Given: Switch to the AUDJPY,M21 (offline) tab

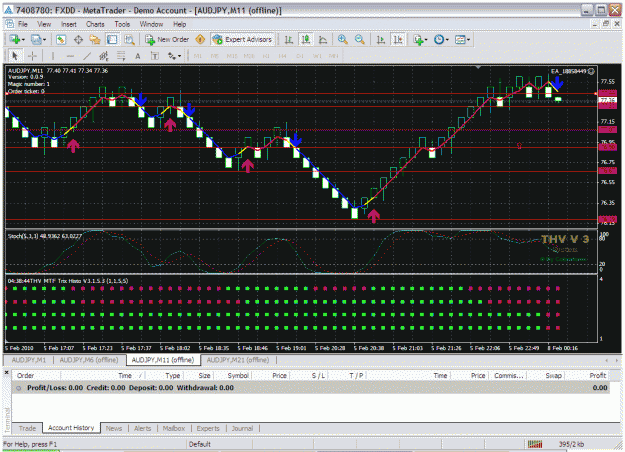Looking at the screenshot, I should pyautogui.click(x=238, y=360).
